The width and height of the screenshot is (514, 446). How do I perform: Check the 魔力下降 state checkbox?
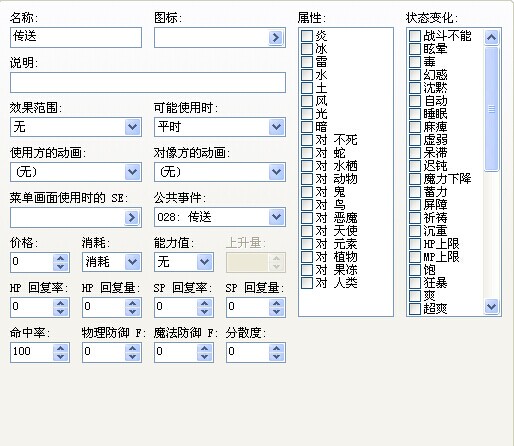point(415,179)
